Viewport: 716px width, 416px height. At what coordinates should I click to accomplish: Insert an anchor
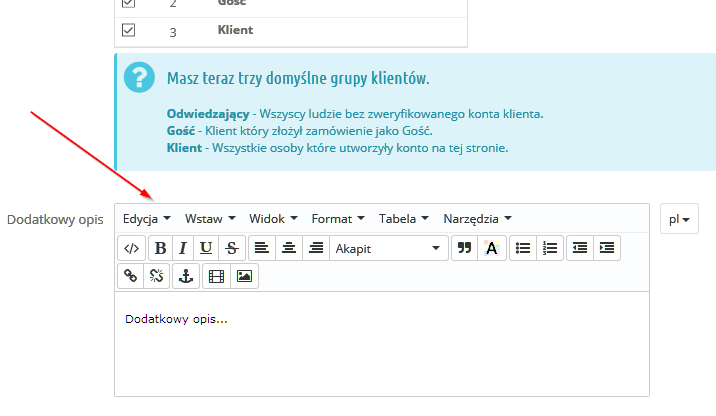pos(185,277)
